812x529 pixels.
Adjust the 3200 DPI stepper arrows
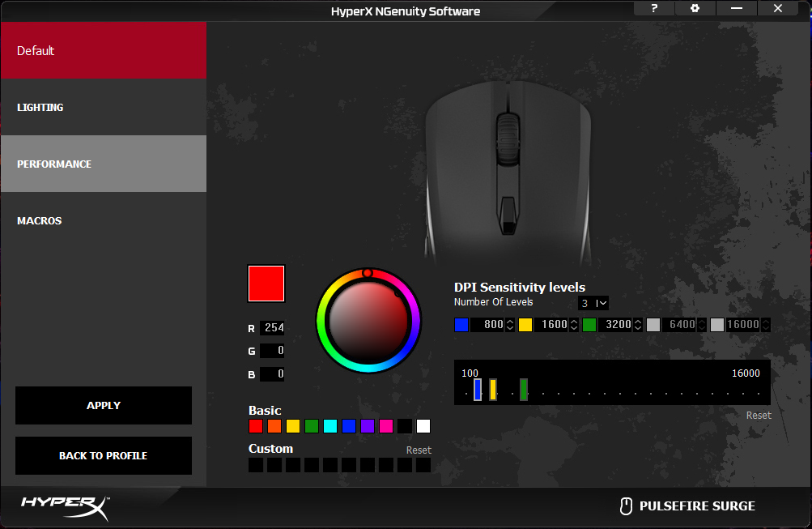point(638,325)
